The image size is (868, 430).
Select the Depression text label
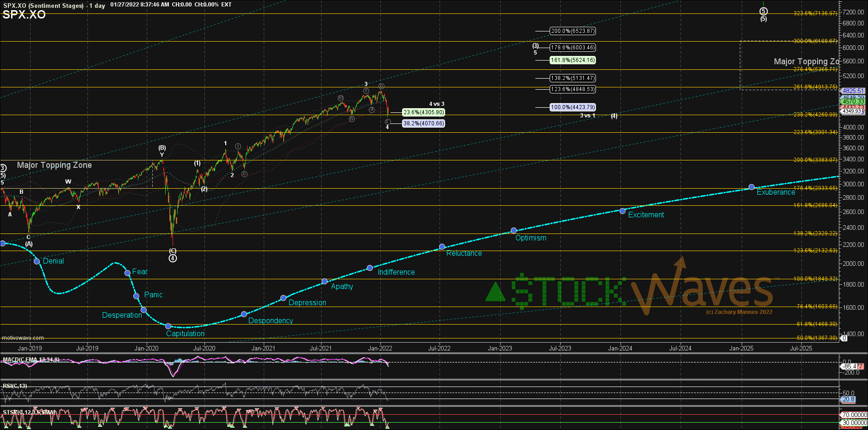click(x=307, y=302)
